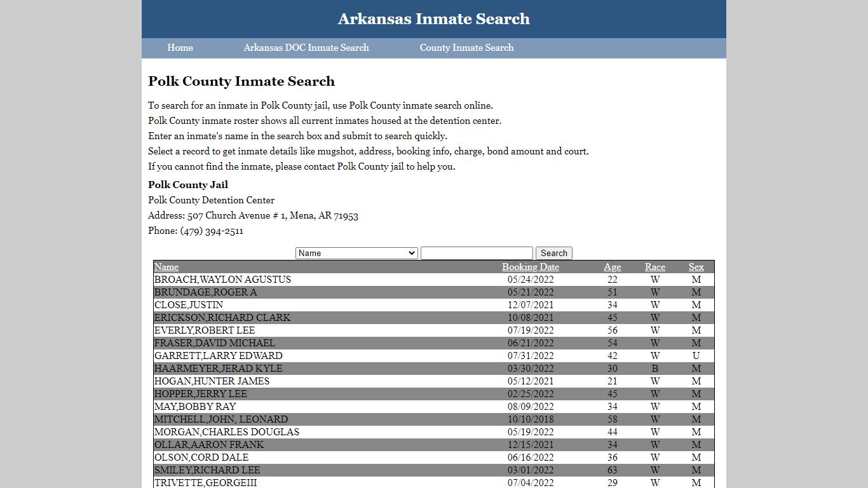
Task: Click booking date 02/25/2022
Action: click(x=531, y=394)
